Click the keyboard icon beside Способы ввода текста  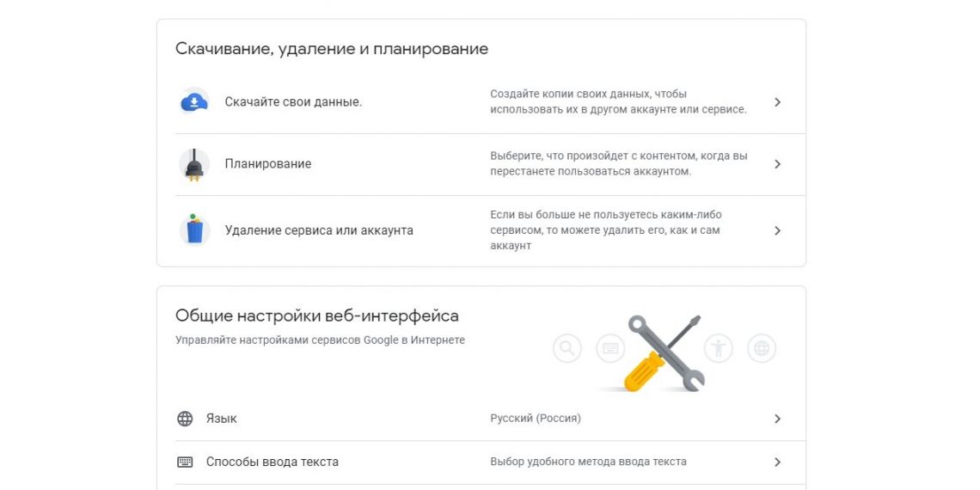click(185, 462)
